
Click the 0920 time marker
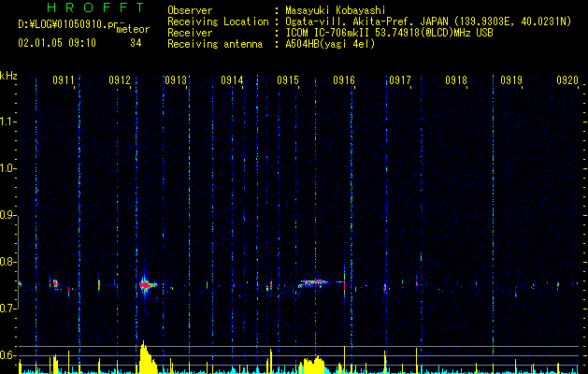(x=567, y=79)
